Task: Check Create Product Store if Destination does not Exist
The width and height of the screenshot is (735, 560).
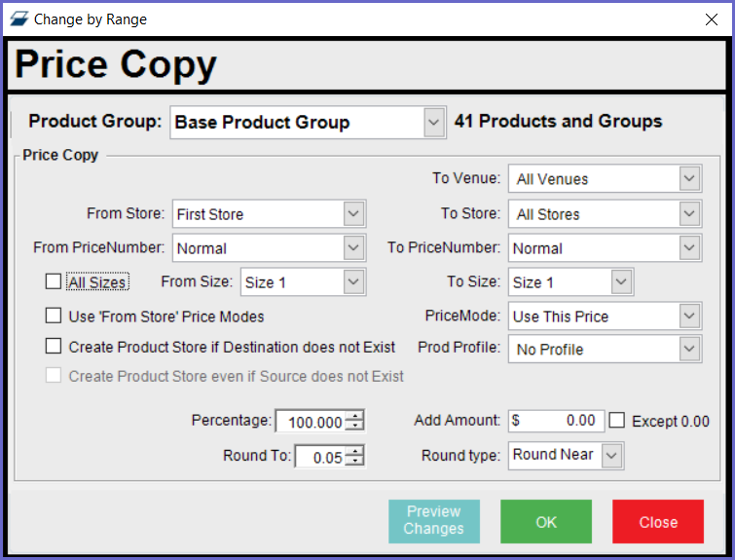Action: (54, 347)
